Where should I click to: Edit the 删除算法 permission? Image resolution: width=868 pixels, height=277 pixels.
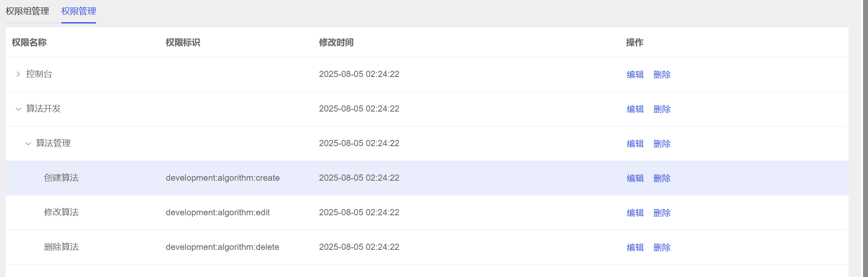pos(635,247)
